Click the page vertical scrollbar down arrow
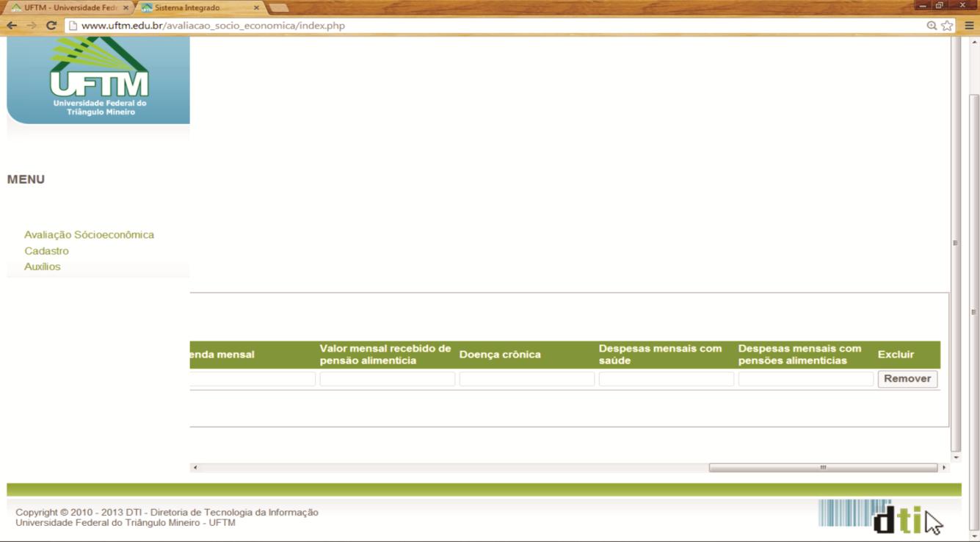 pos(975,535)
